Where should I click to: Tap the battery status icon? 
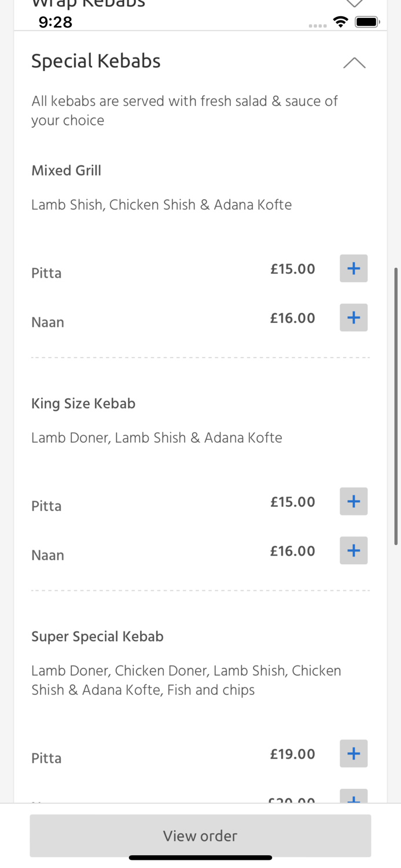click(367, 22)
